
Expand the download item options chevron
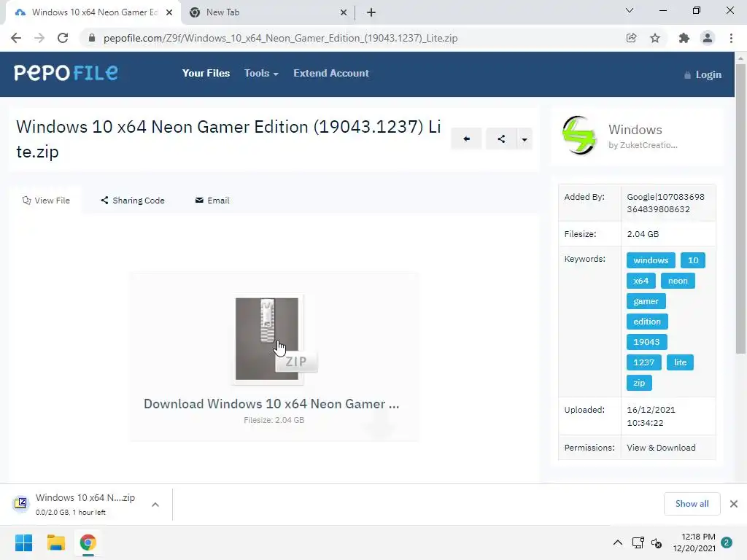155,505
